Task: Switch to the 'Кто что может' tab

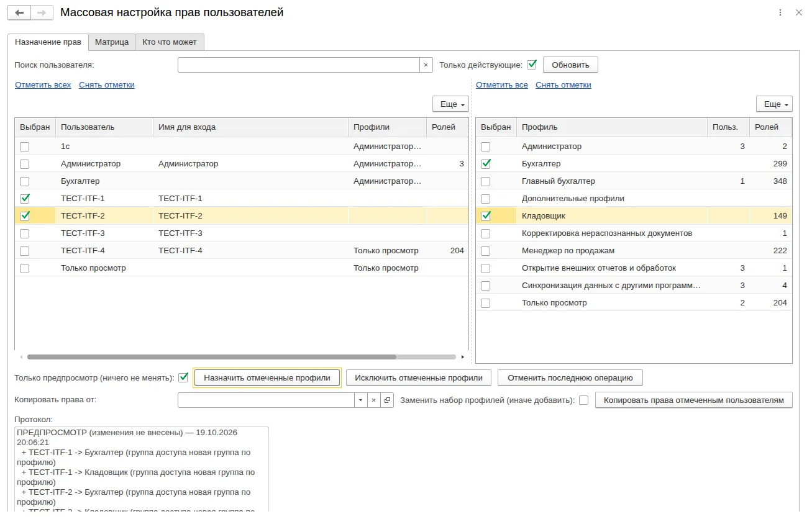Action: tap(170, 42)
